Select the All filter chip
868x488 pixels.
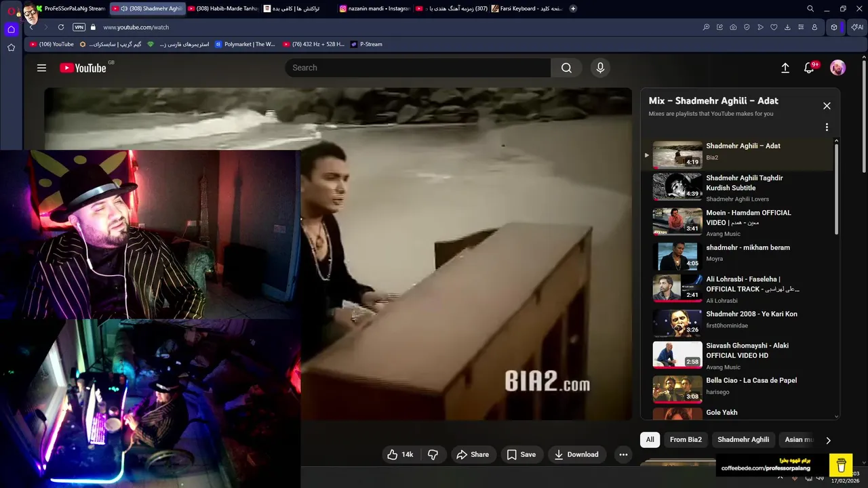[650, 440]
